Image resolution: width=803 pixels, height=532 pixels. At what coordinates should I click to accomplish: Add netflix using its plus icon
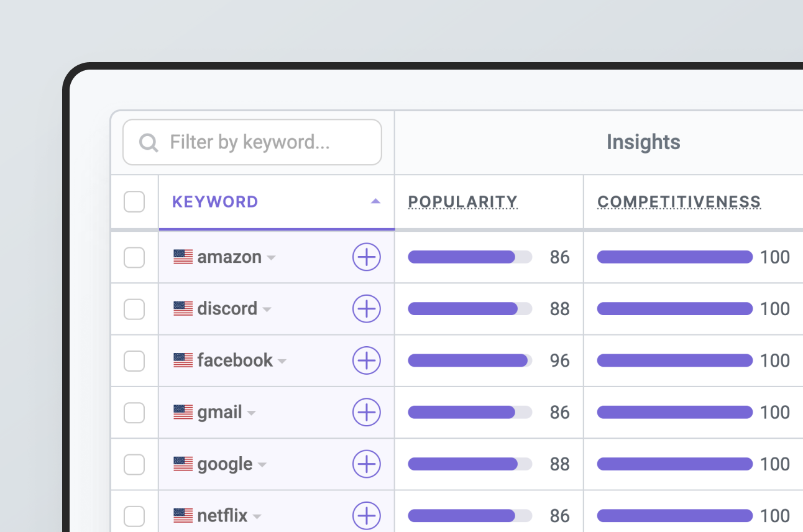(367, 515)
